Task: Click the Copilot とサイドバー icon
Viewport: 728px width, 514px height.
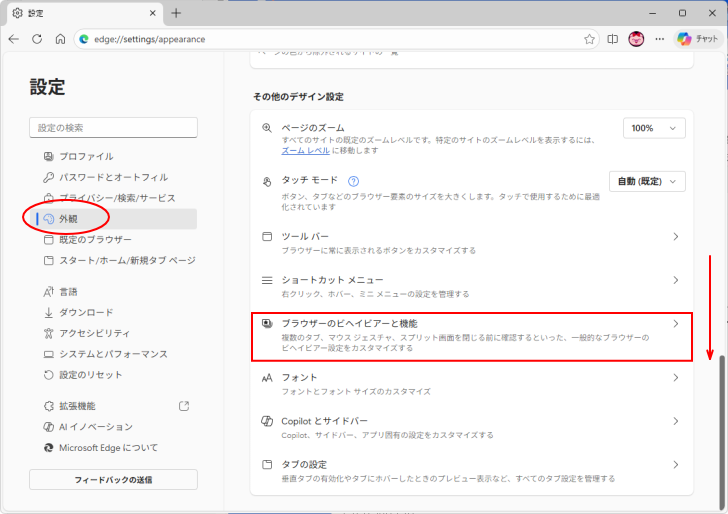Action: (x=267, y=422)
